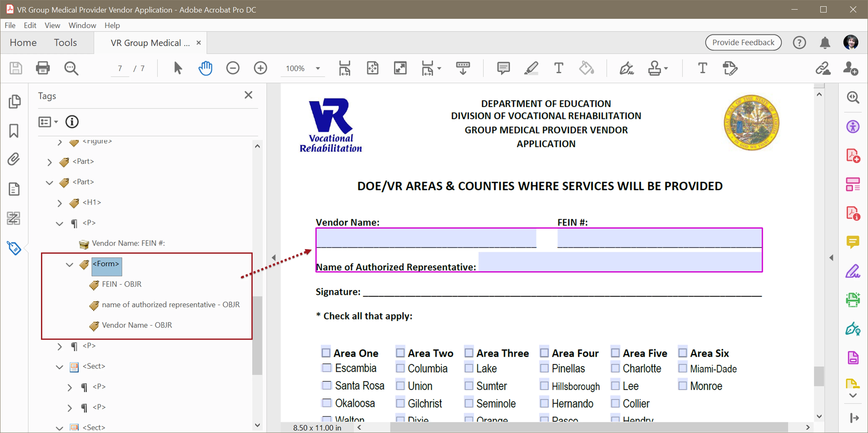Image resolution: width=868 pixels, height=433 pixels.
Task: Click the Provide Feedback button
Action: coord(743,42)
